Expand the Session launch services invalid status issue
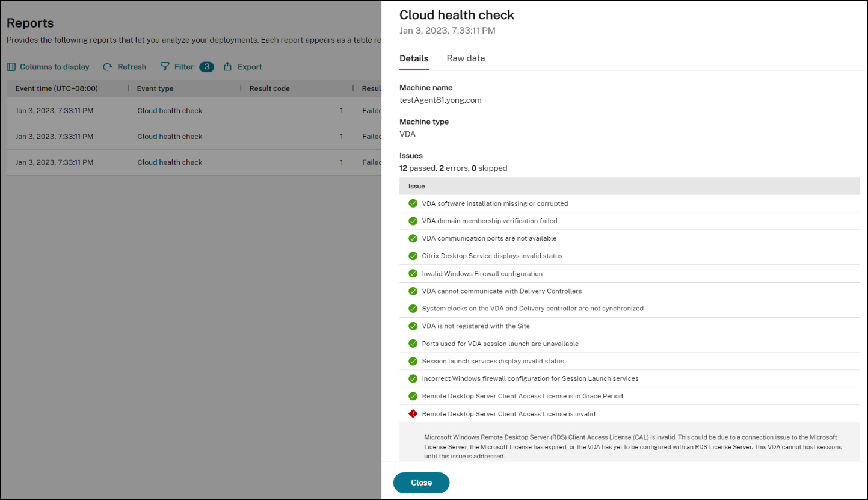Image resolution: width=868 pixels, height=500 pixels. 493,362
